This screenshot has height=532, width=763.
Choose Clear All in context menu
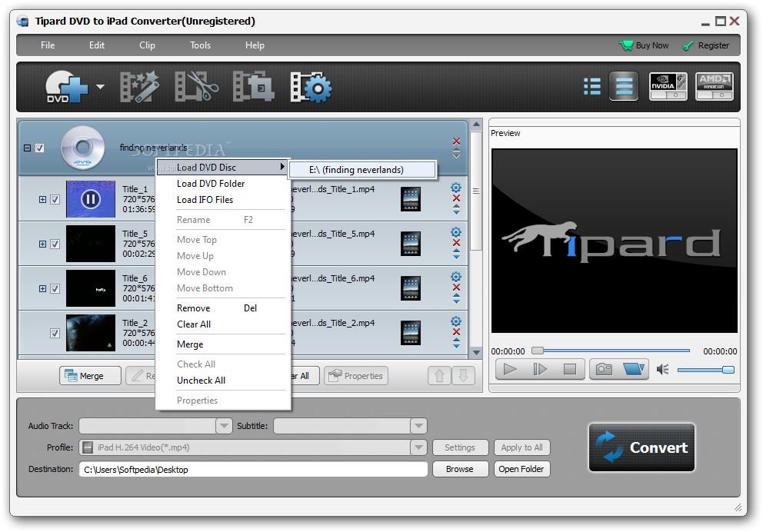[194, 324]
